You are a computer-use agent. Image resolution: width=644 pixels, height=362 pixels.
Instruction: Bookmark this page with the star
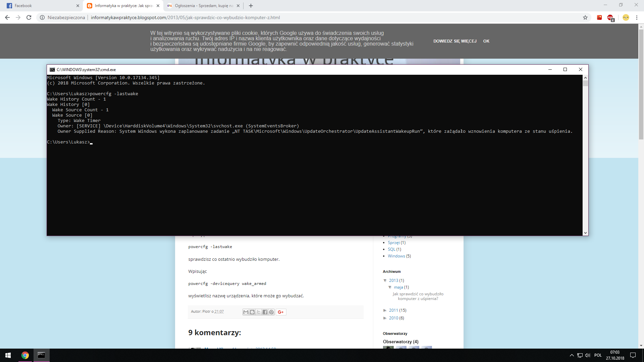coord(585,17)
